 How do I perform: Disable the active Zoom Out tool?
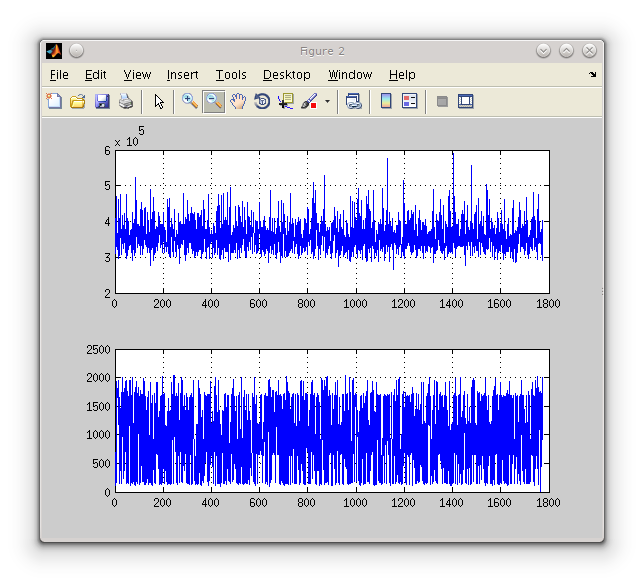click(x=213, y=101)
